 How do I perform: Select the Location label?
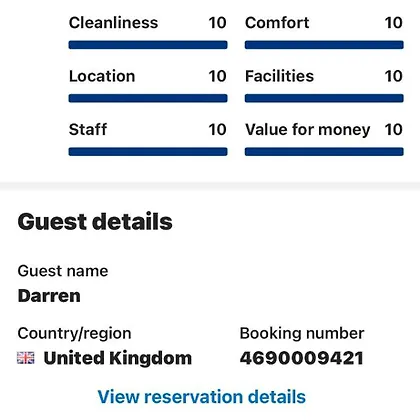tap(102, 76)
